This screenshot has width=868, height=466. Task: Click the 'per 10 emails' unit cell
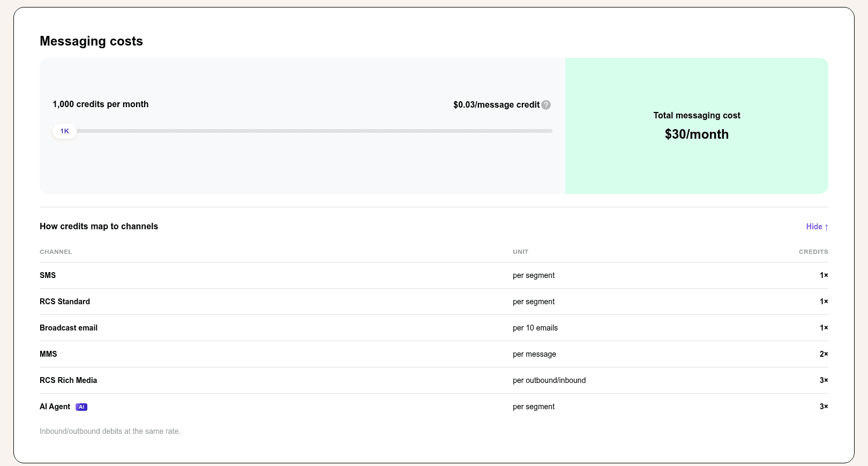pos(535,328)
